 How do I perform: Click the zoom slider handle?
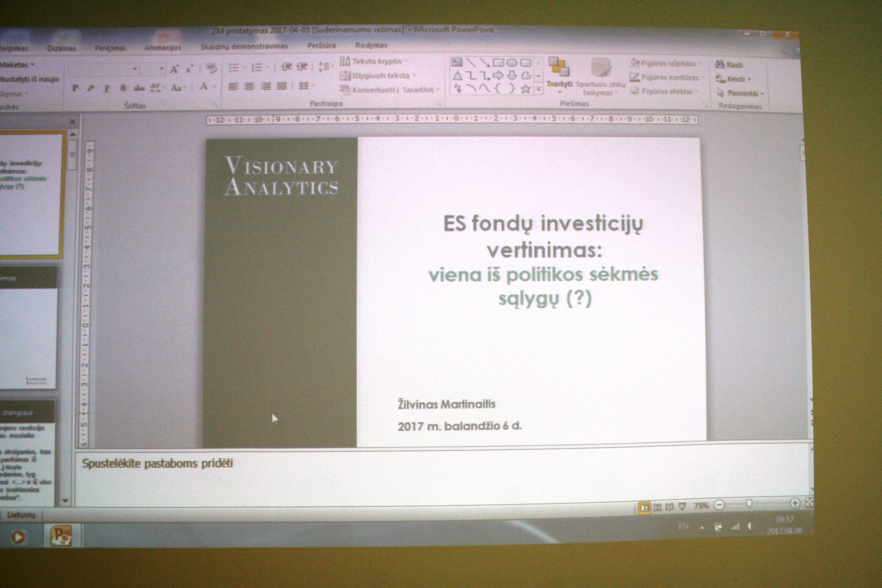[748, 504]
